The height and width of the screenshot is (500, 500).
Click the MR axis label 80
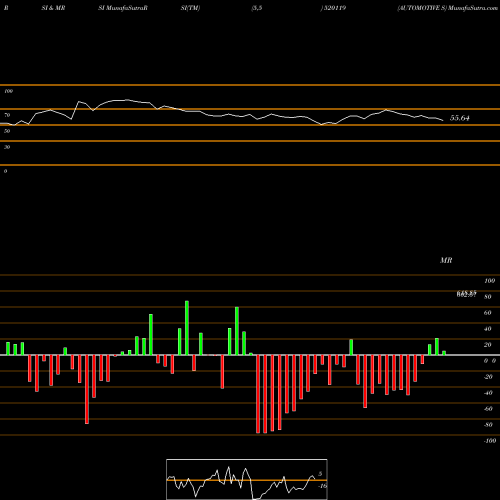[488, 297]
